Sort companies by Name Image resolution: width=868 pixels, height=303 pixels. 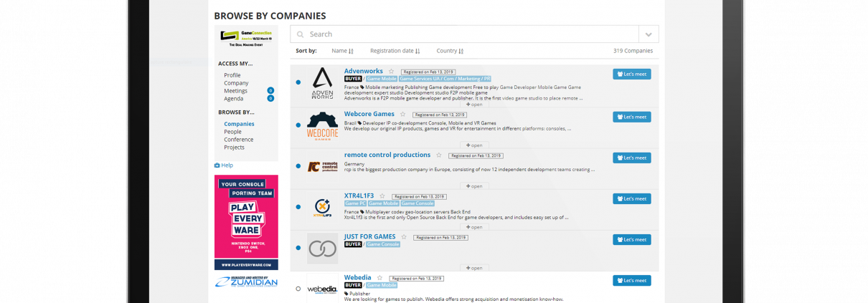coord(342,51)
